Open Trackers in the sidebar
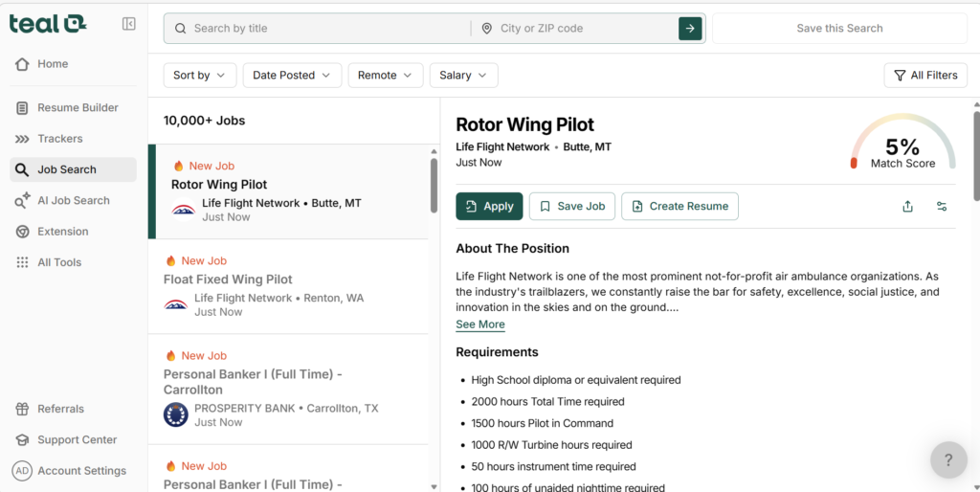The height and width of the screenshot is (492, 980). [59, 139]
